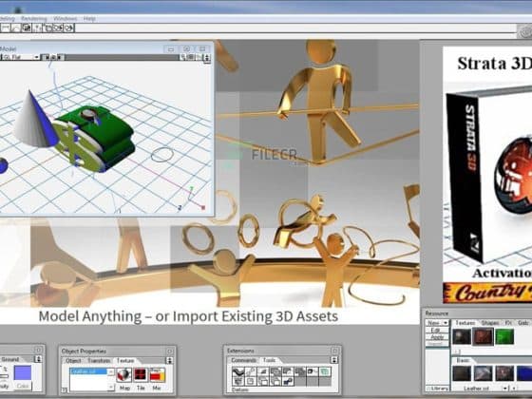Screen dimensions: 532x399
Task: Switch to the Commands tab in Extensions
Action: 243,360
